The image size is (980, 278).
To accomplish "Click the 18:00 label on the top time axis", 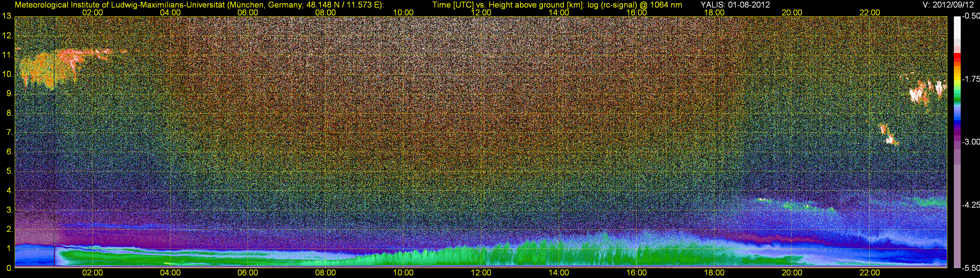I will pos(714,12).
